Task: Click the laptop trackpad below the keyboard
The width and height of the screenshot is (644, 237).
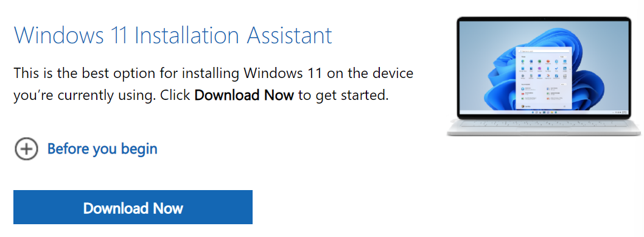Action: tap(544, 129)
